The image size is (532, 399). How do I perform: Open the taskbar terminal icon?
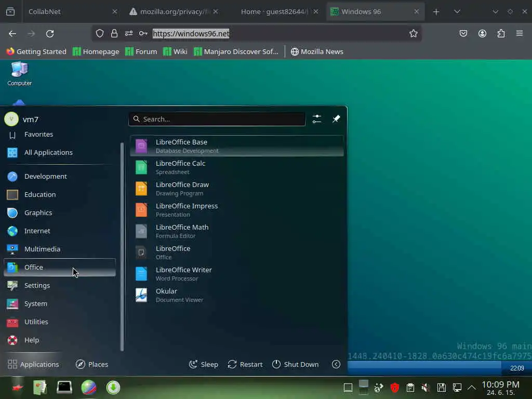(64, 388)
